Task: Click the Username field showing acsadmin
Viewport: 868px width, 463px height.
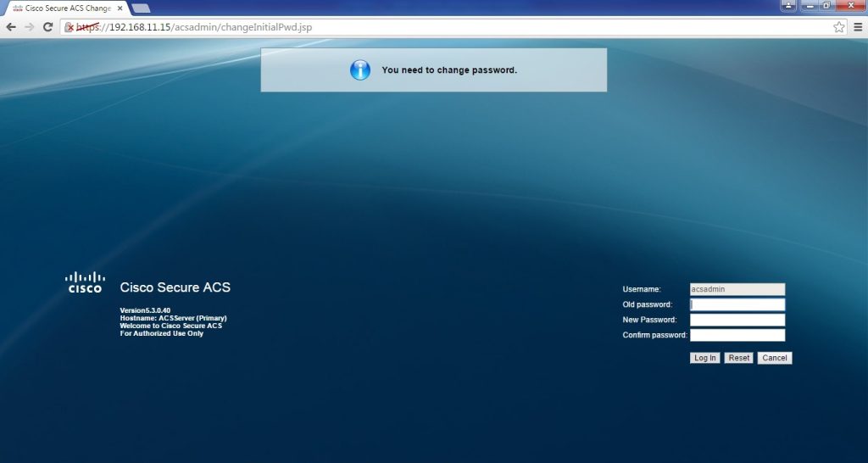Action: (x=737, y=289)
